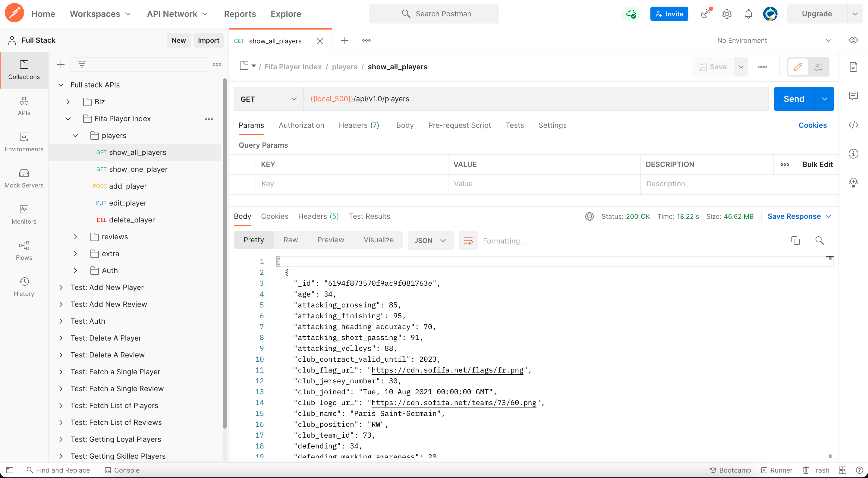This screenshot has height=478, width=868.
Task: Open a new request tab with plus
Action: (345, 40)
